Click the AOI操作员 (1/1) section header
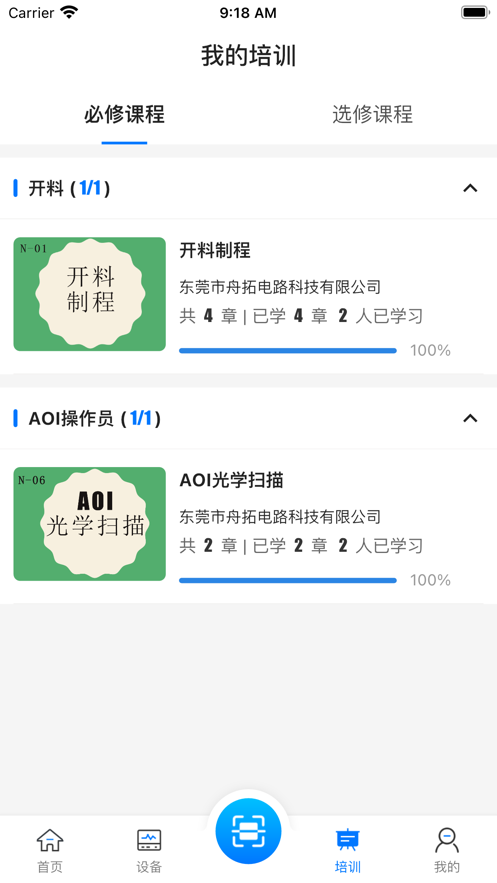Screen dimensions: 497x883 248,418
